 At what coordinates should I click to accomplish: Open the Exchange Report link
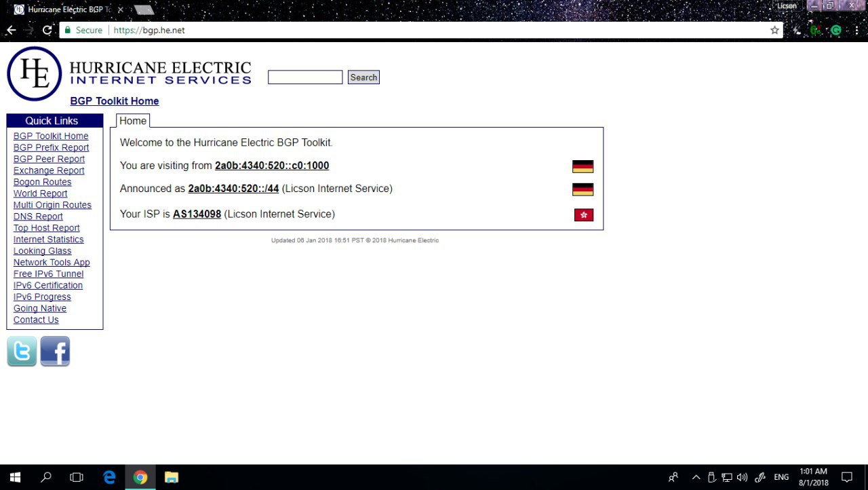click(x=49, y=170)
